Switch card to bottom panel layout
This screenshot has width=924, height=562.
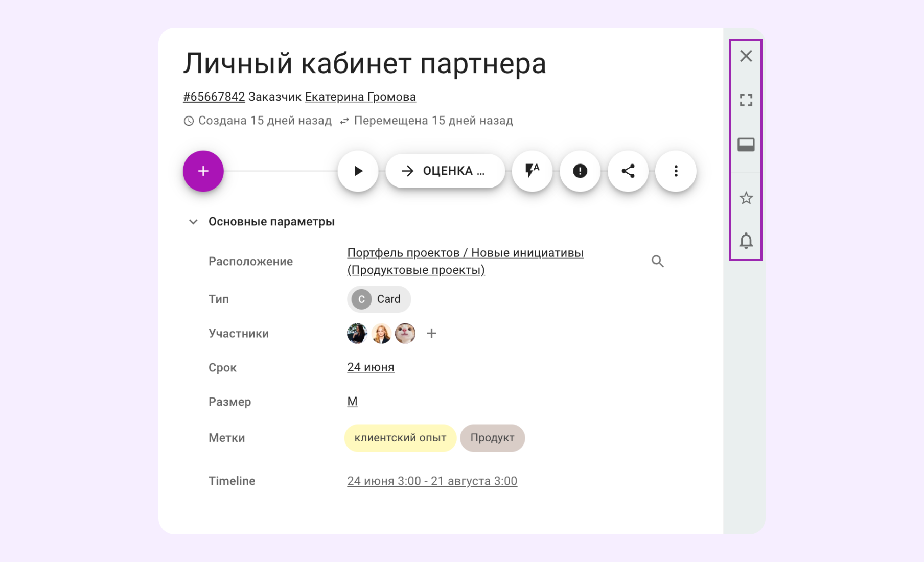click(746, 145)
